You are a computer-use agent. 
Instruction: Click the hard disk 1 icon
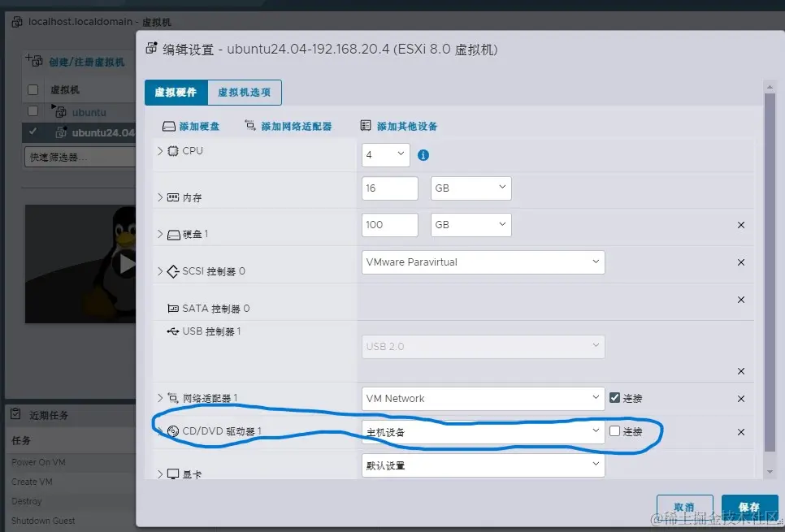click(173, 235)
